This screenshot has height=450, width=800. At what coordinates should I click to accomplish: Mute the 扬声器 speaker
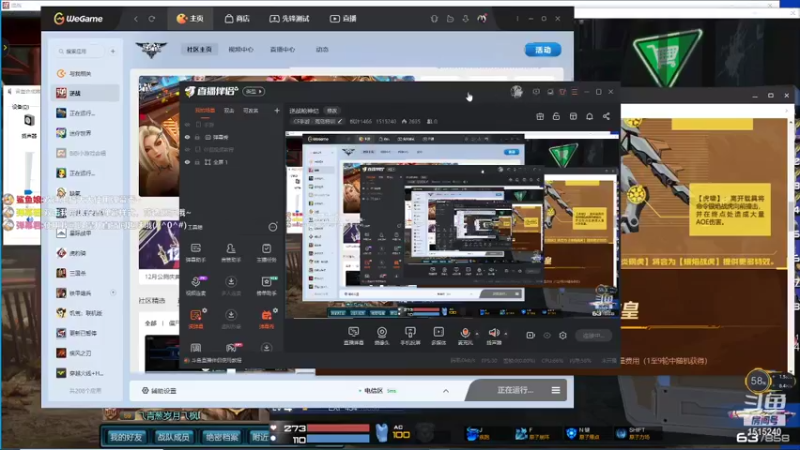[493, 336]
